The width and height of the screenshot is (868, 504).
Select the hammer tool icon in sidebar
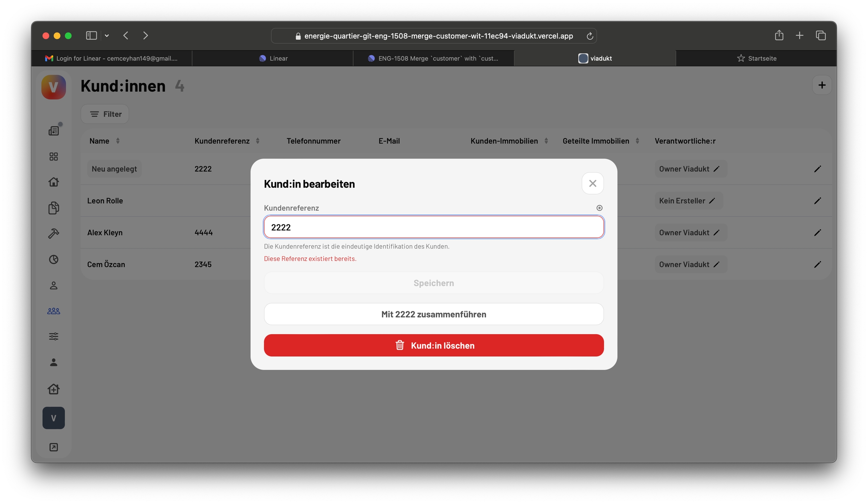coord(53,233)
